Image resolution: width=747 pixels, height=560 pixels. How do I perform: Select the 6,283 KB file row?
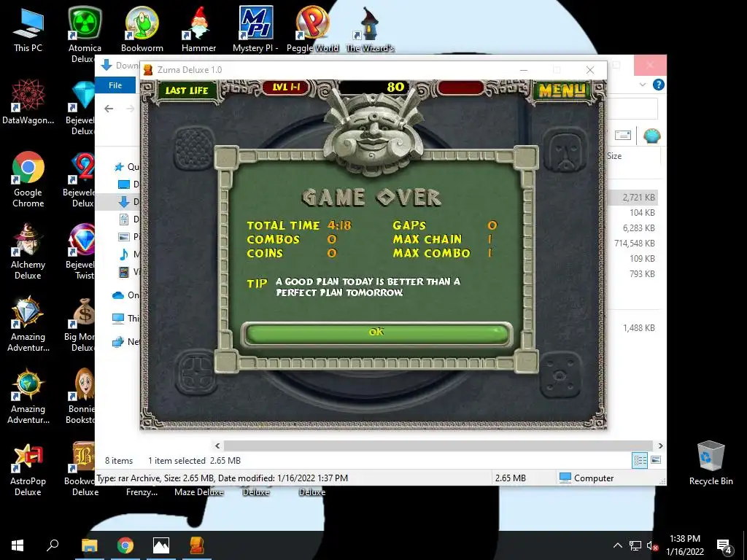click(x=634, y=227)
